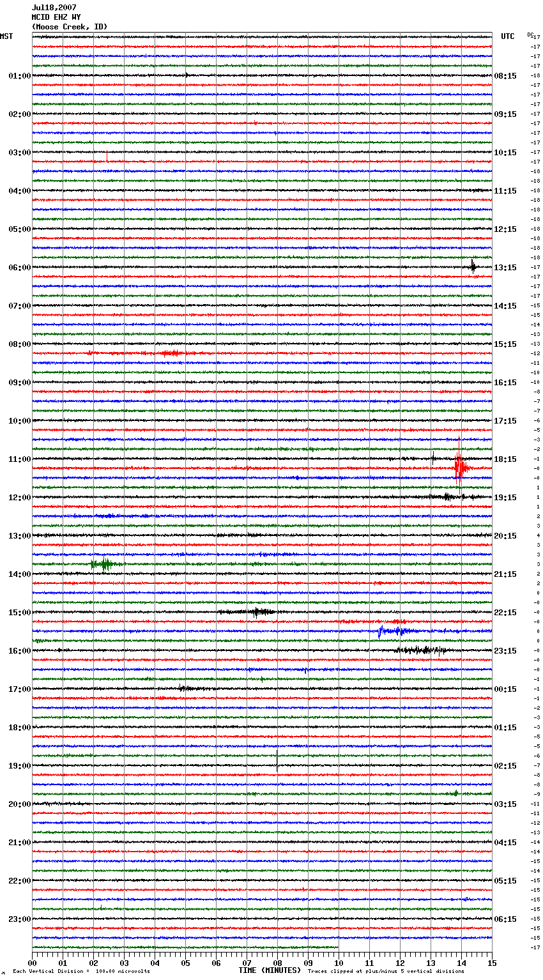Select the 09:00 MST time label
The image size is (543, 980).
click(20, 383)
